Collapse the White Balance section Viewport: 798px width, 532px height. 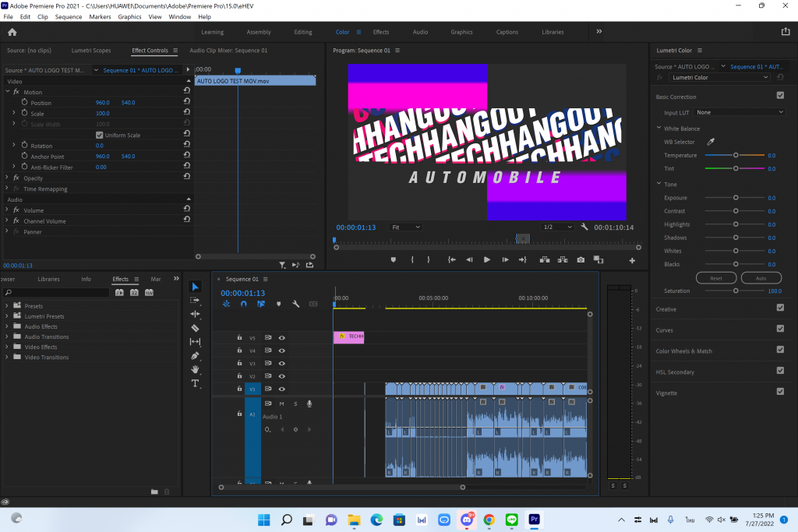[x=659, y=129]
